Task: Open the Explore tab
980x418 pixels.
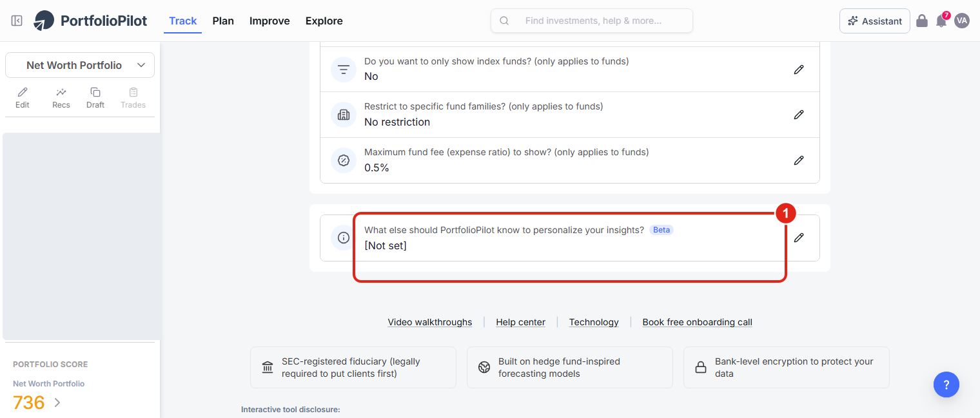Action: point(324,21)
